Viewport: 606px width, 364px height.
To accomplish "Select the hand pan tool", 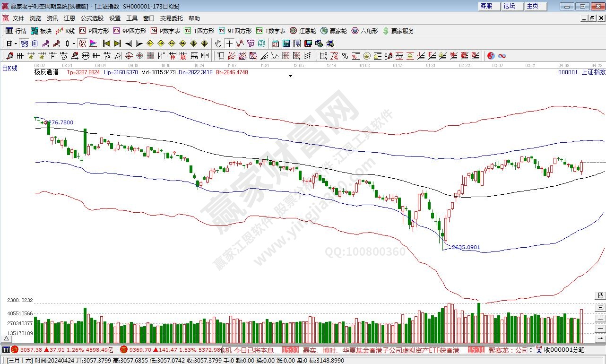I will pos(218,43).
